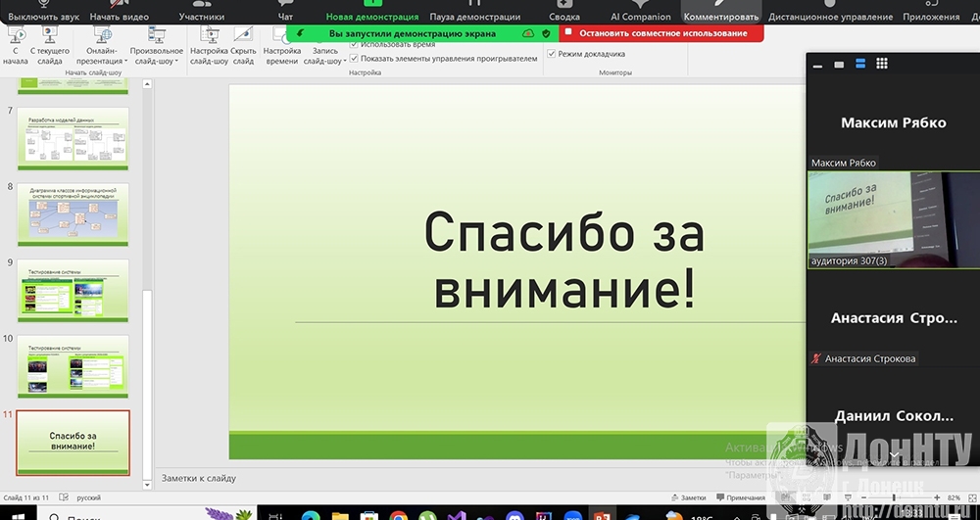
Task: Open Произвольное слайд-шоу dropdown
Action: (156, 46)
